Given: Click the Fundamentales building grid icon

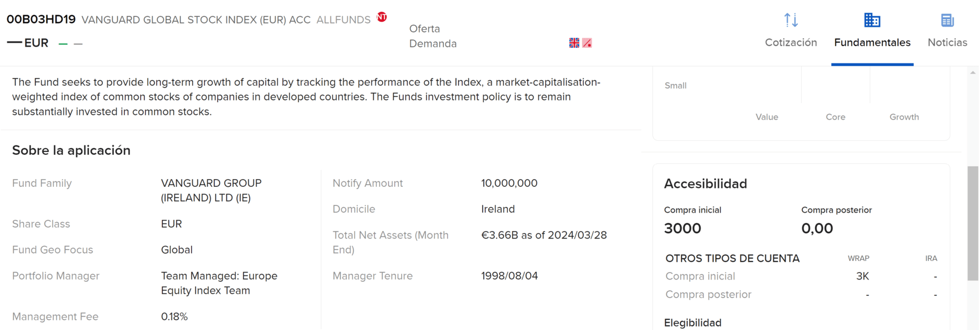Looking at the screenshot, I should coord(872,20).
